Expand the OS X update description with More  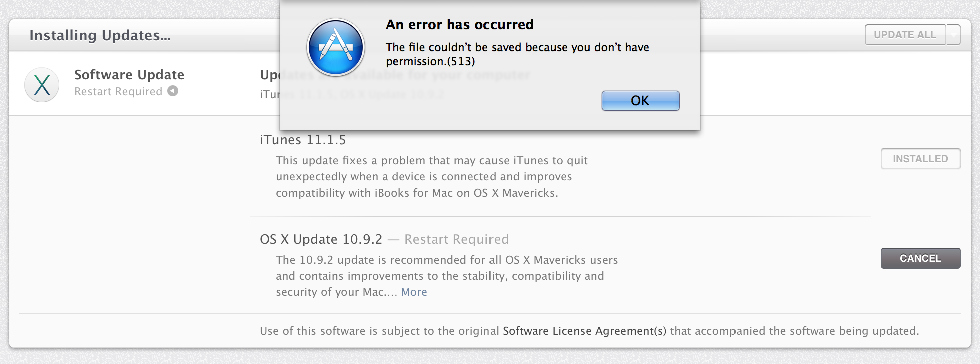click(x=414, y=292)
